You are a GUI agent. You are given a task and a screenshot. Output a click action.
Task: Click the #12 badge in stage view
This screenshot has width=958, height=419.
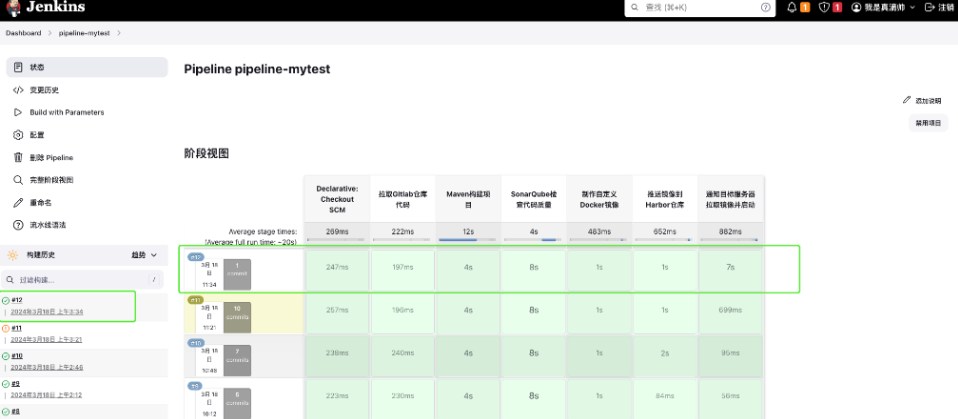click(x=195, y=257)
